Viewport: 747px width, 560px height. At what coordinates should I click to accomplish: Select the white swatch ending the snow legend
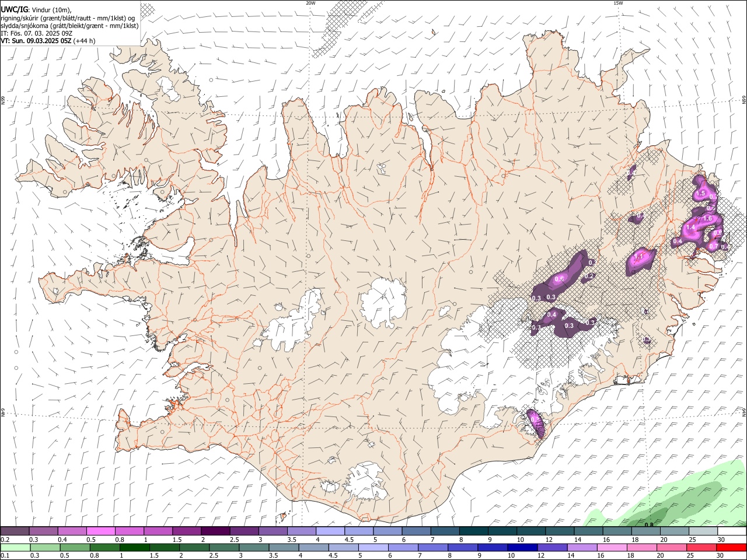pyautogui.click(x=732, y=531)
